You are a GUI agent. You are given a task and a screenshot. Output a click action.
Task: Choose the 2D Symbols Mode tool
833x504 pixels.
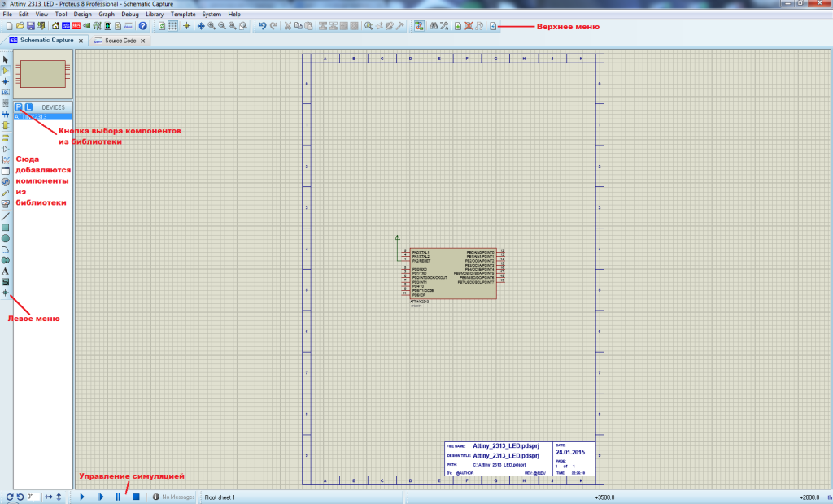click(x=6, y=282)
